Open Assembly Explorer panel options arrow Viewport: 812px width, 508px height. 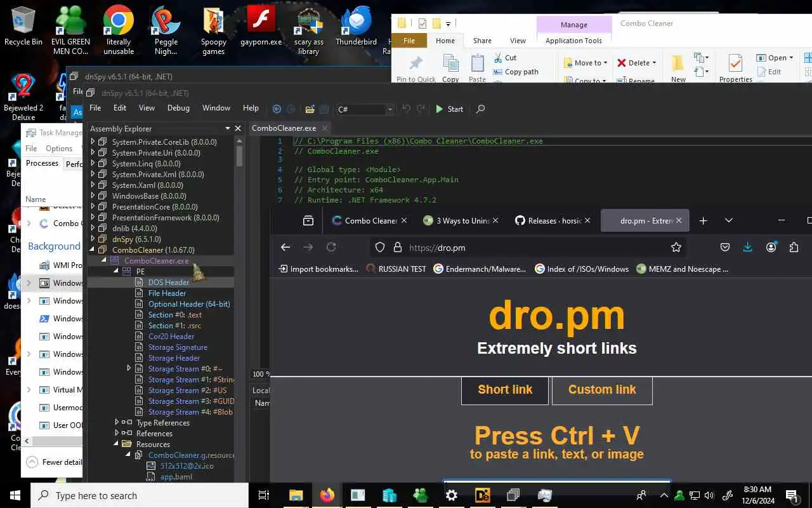pos(228,128)
